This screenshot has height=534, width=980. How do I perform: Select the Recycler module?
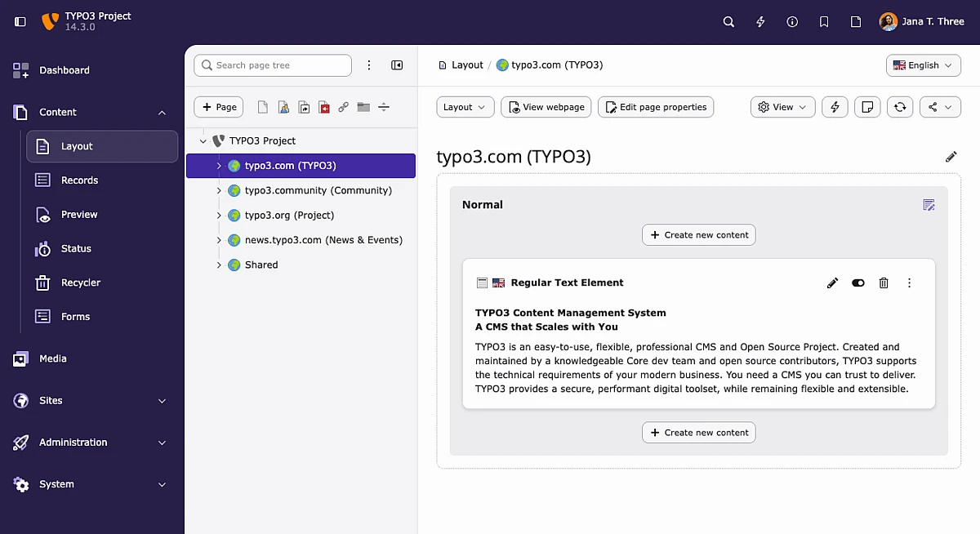[80, 283]
